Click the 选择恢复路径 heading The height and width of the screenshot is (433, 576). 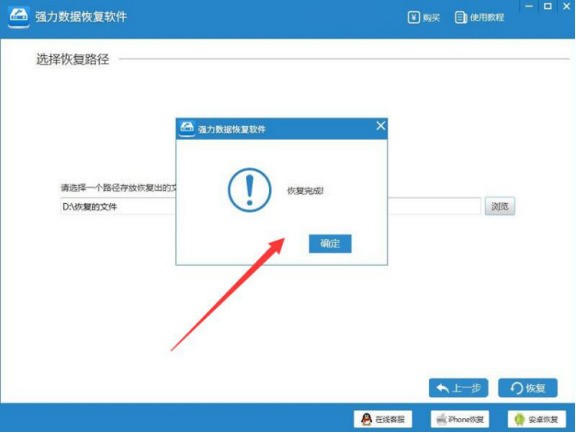(73, 59)
